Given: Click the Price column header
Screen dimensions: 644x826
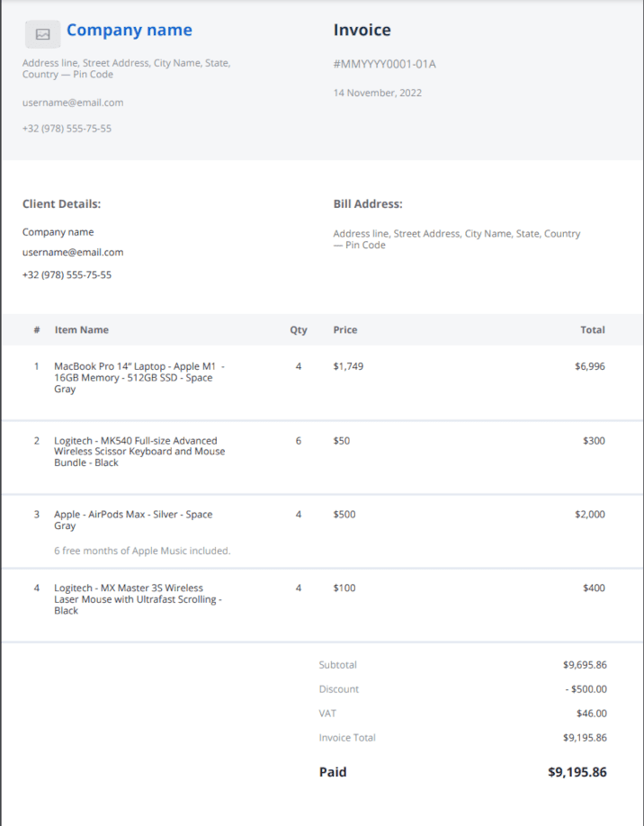Looking at the screenshot, I should pos(344,330).
